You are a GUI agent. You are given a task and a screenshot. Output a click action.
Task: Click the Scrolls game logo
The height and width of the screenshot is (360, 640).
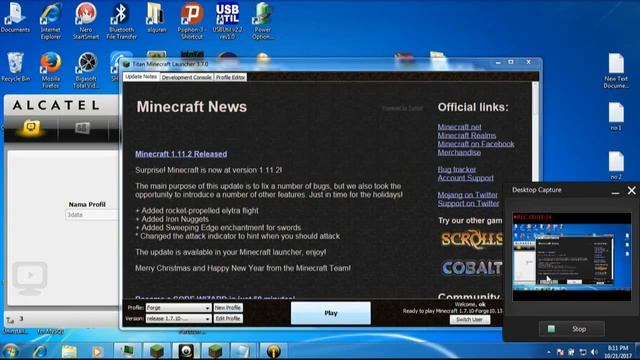click(x=471, y=240)
